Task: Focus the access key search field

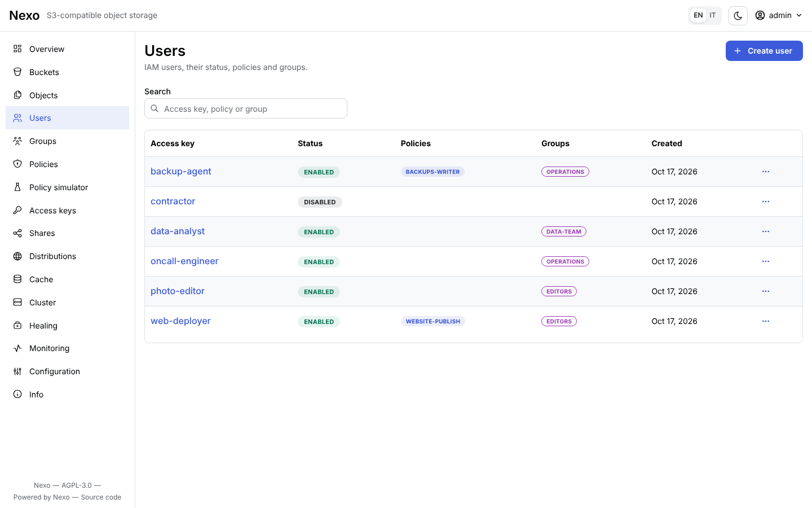Action: (246, 108)
